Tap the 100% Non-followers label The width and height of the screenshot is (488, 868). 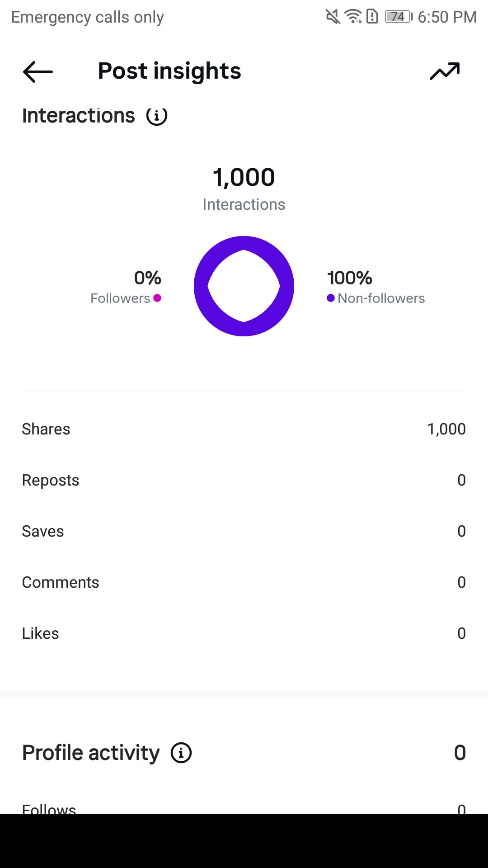(x=376, y=287)
